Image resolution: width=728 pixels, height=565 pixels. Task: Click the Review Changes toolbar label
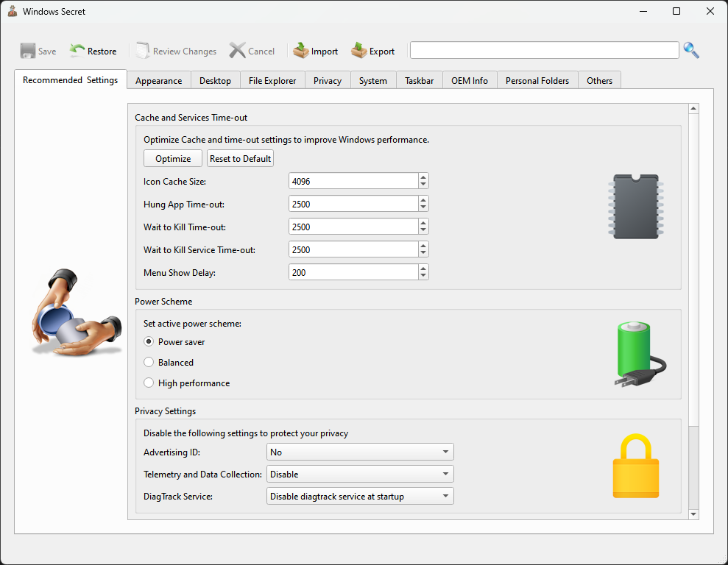185,51
